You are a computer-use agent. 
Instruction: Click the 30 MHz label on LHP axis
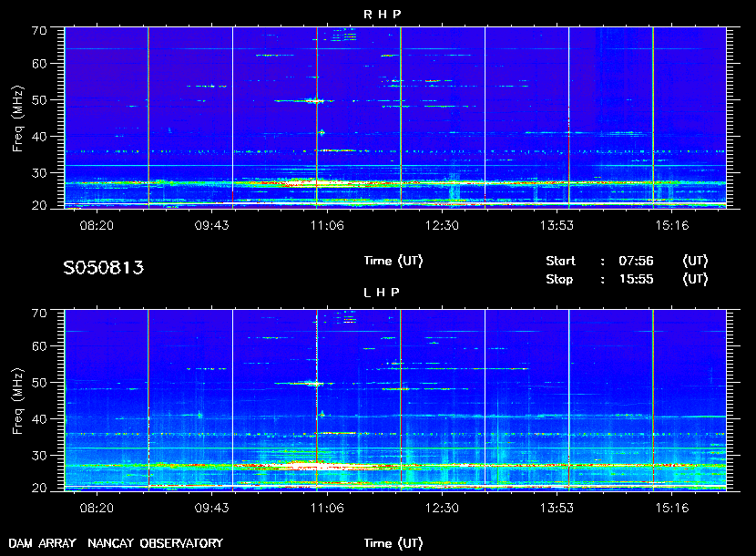(x=39, y=456)
